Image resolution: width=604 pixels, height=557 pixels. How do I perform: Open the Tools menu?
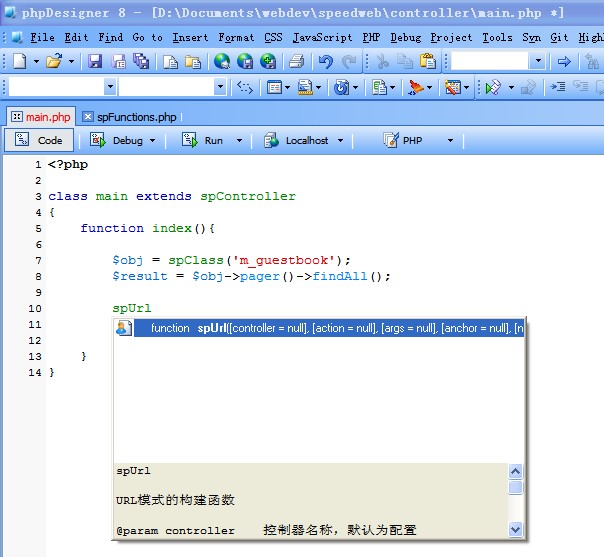coord(497,37)
